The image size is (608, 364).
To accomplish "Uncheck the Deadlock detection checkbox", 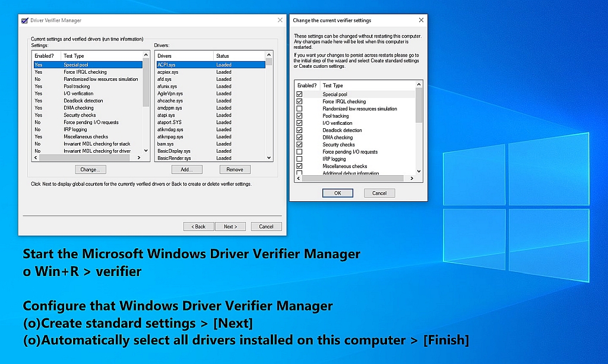I will pyautogui.click(x=299, y=130).
